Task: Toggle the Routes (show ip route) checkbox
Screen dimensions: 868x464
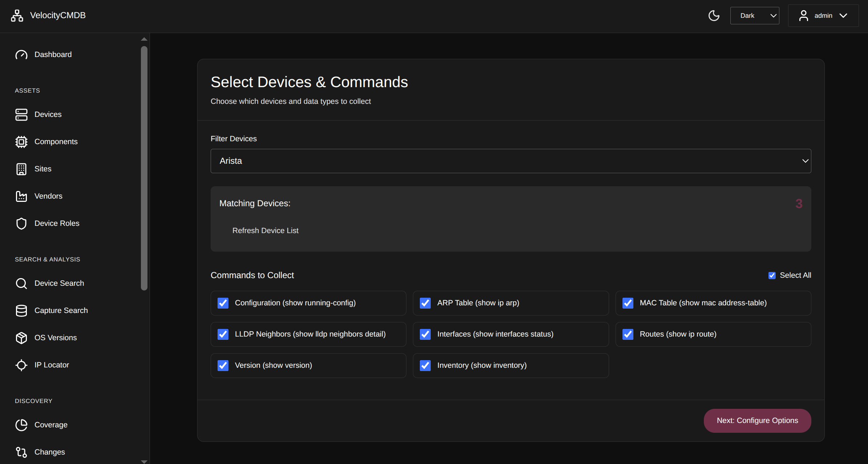Action: pos(628,334)
